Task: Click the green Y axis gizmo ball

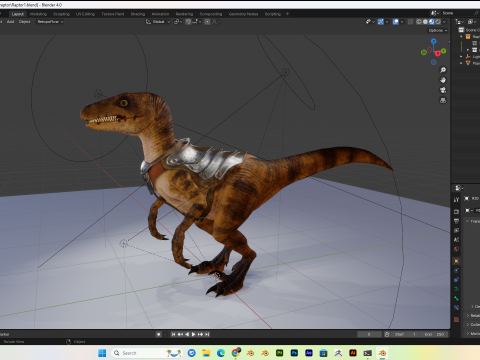Action: point(443,51)
